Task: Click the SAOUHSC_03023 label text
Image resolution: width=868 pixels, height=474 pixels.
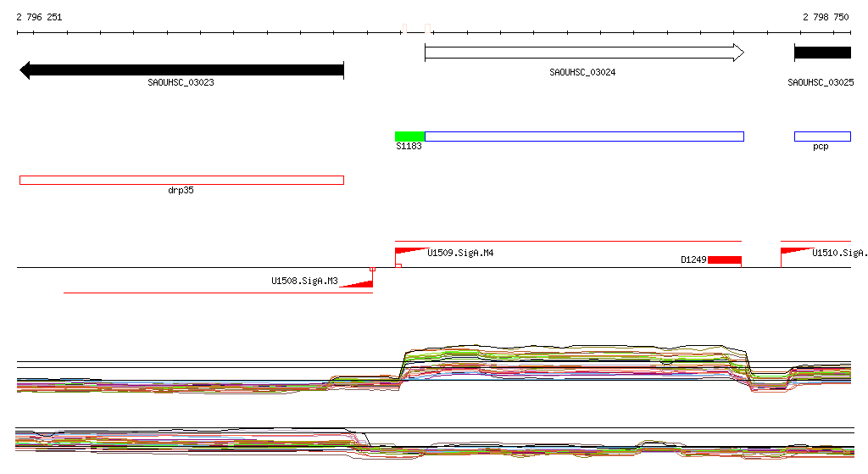Action: tap(181, 82)
